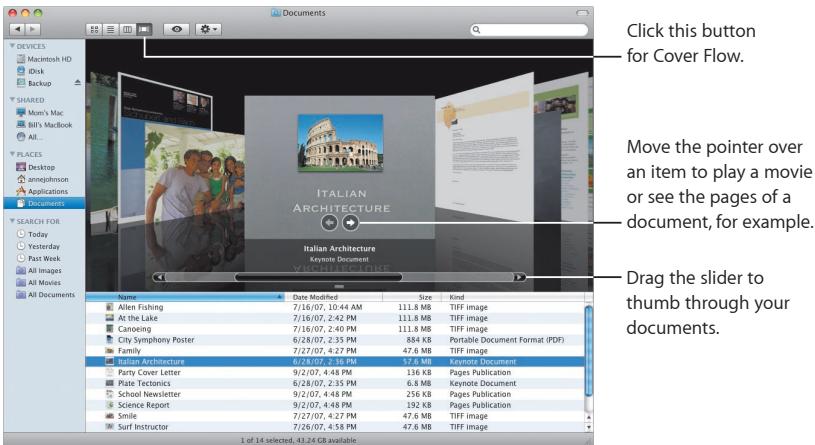815x445 pixels.
Task: Click the file list scrollbar thumb
Action: (x=589, y=351)
